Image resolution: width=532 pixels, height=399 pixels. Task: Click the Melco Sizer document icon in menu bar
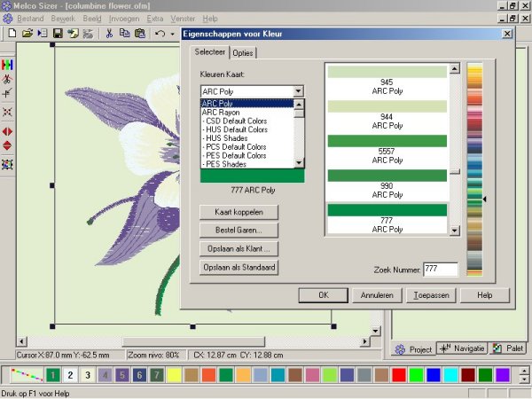click(x=7, y=19)
